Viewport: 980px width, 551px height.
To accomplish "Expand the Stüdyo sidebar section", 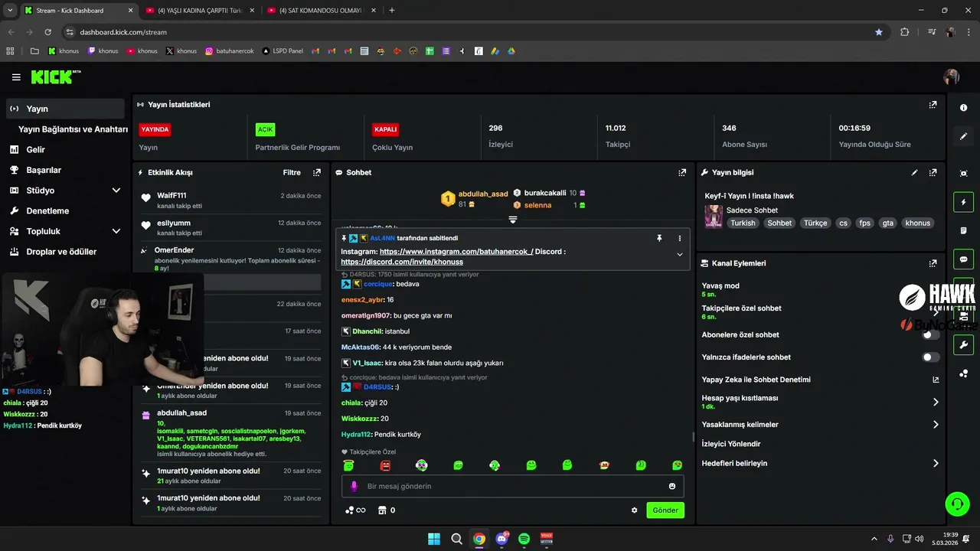I will [x=116, y=191].
